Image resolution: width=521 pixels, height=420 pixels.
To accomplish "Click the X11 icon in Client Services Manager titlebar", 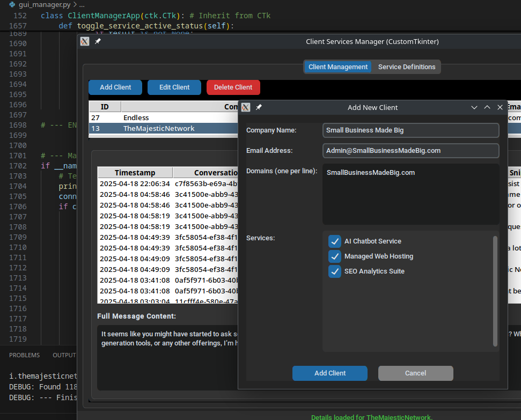I will pos(85,41).
